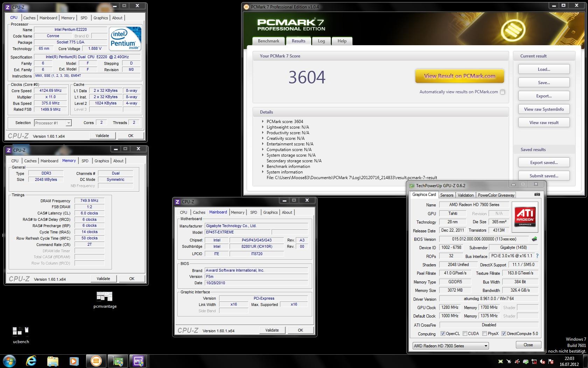The height and width of the screenshot is (368, 588).
Task: Expand the Lightweight score detail
Action: (x=263, y=127)
